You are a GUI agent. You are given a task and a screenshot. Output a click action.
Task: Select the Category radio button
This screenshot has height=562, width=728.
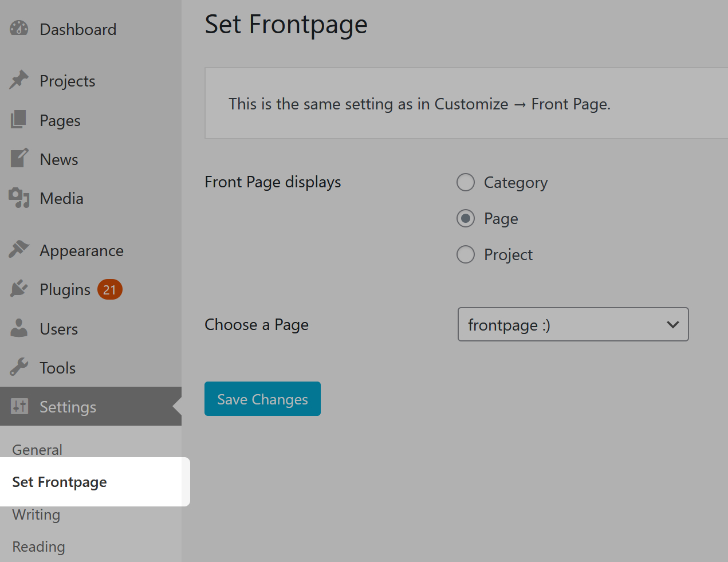(466, 182)
